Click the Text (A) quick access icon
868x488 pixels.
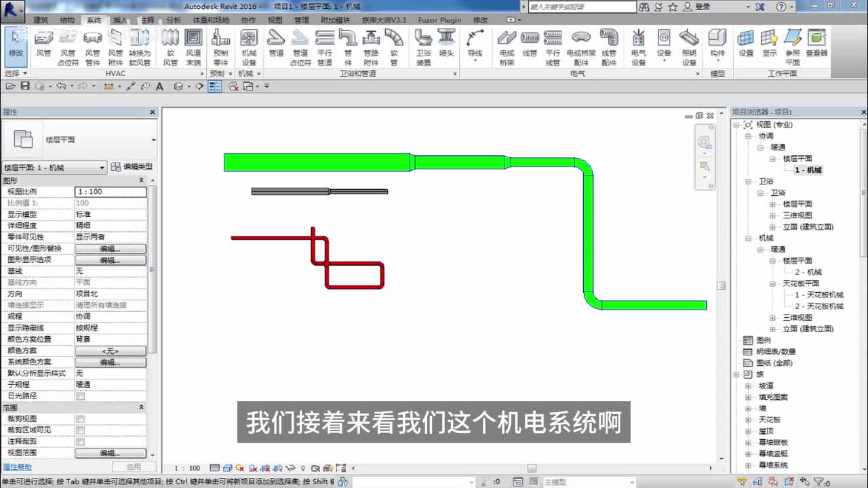[159, 86]
